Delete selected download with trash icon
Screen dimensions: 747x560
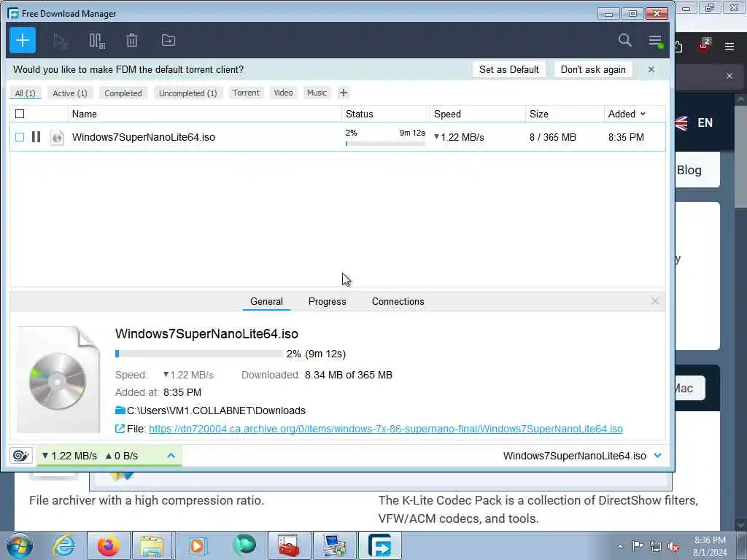(132, 41)
